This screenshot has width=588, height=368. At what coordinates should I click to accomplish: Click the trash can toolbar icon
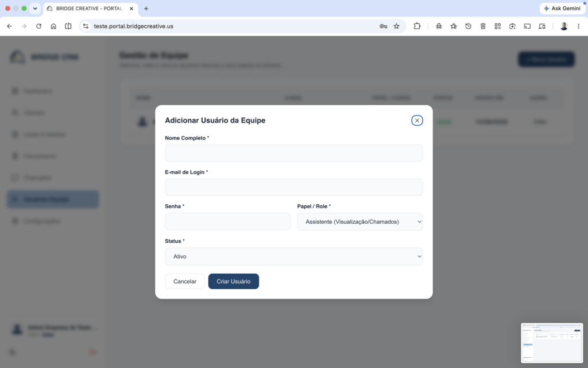483,26
